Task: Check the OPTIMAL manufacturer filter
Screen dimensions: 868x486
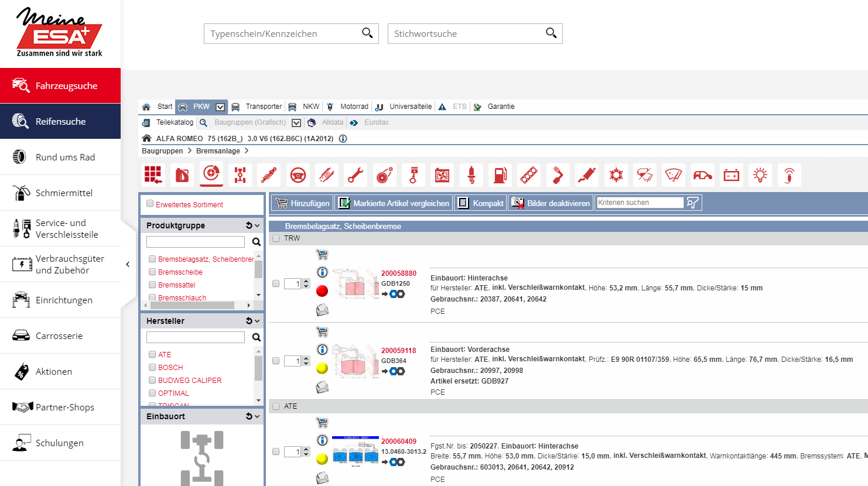Action: pyautogui.click(x=152, y=393)
